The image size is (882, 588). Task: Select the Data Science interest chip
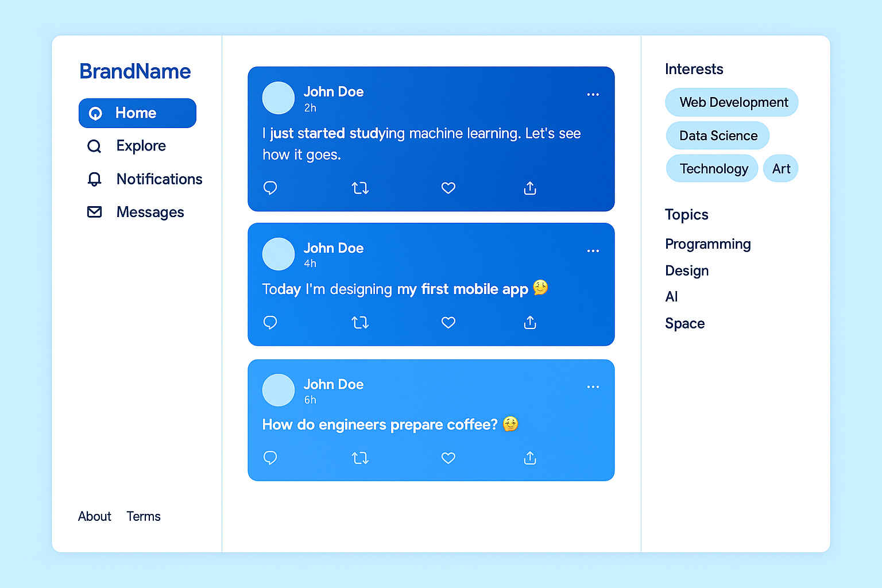(717, 136)
